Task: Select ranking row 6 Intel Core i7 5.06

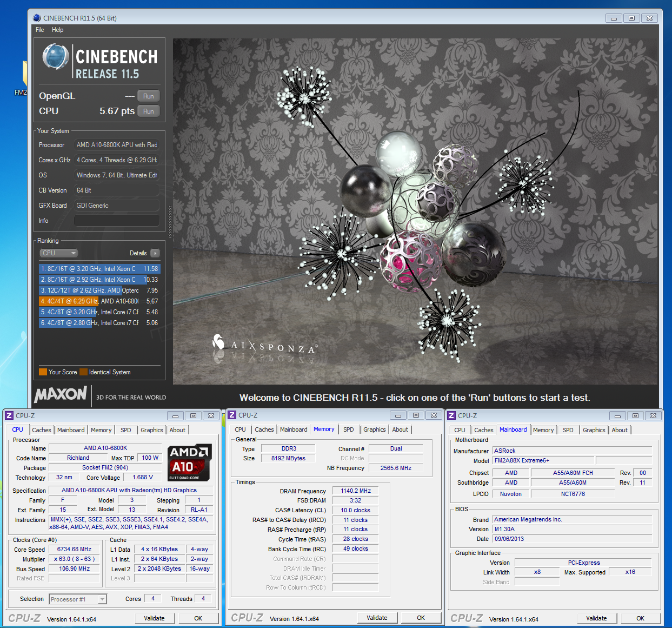Action: pyautogui.click(x=99, y=323)
